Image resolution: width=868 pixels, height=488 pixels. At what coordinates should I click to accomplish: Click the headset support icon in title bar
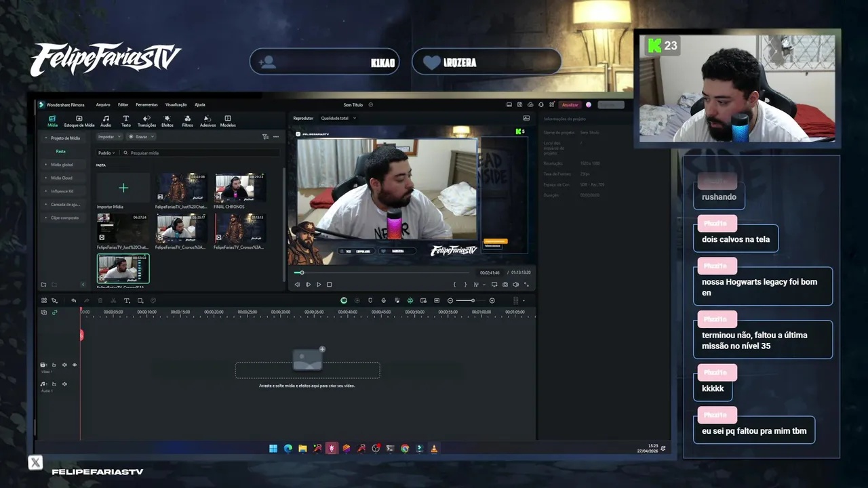540,105
